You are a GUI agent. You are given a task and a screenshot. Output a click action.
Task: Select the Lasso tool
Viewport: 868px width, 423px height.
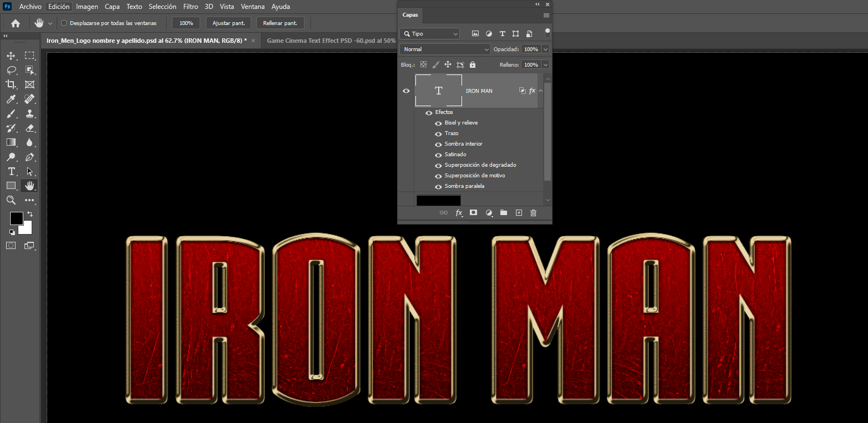click(11, 70)
